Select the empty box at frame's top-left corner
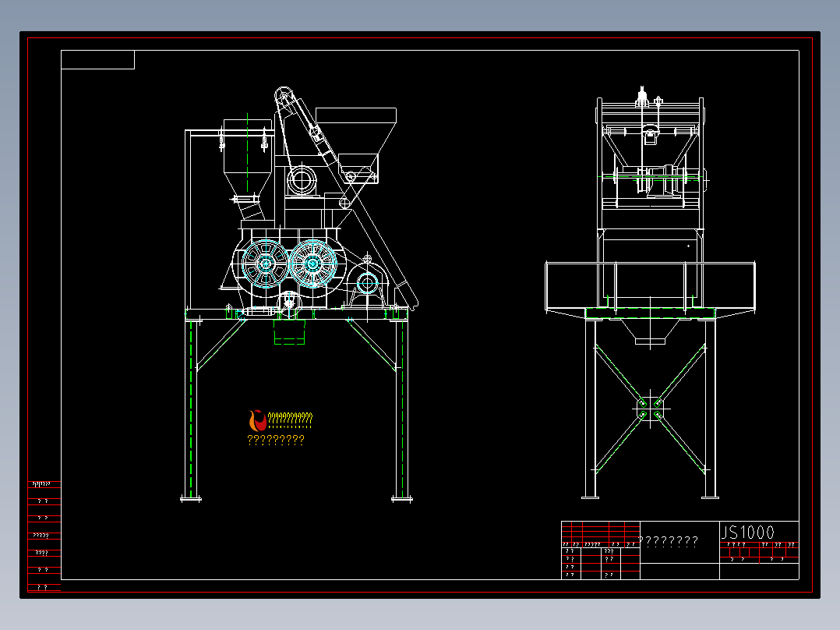The width and height of the screenshot is (840, 630). (x=97, y=59)
